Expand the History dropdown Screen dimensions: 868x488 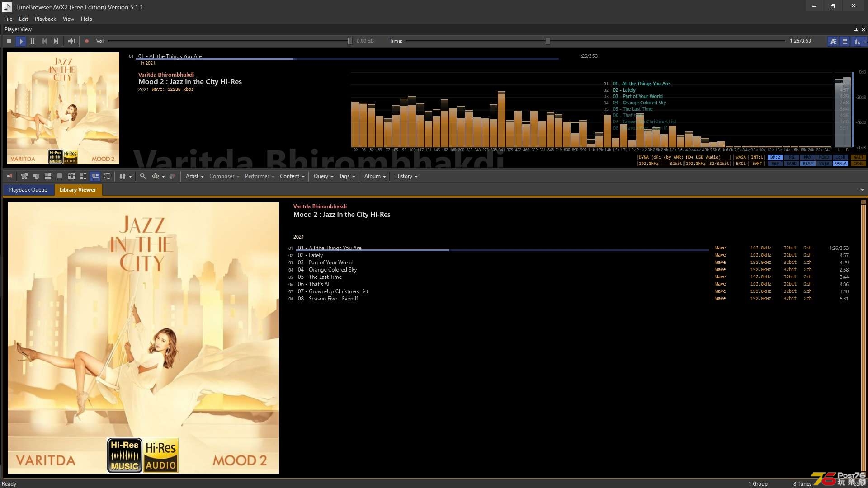click(x=406, y=176)
